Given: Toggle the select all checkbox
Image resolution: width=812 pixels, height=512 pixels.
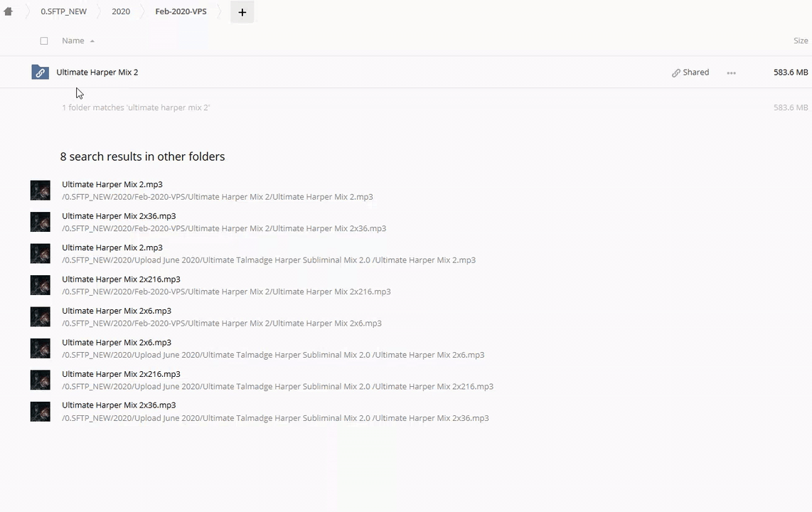Looking at the screenshot, I should click(x=44, y=41).
